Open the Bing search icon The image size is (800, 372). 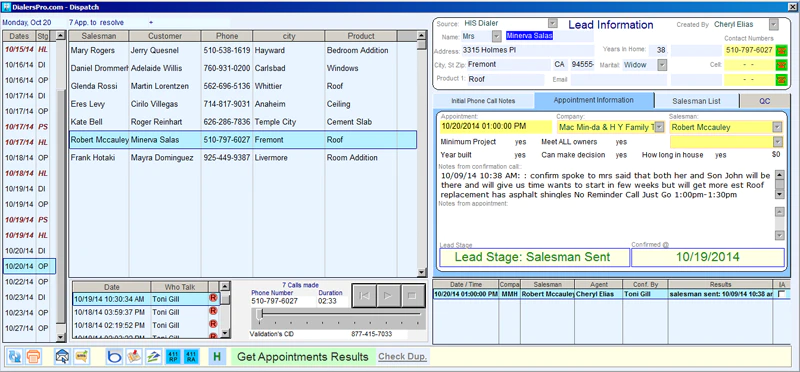(114, 356)
